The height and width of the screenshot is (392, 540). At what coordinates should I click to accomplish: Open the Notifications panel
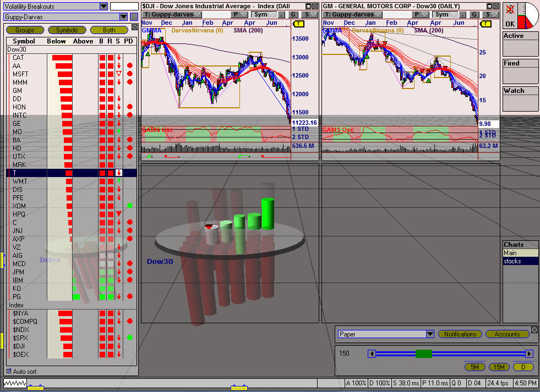coord(460,334)
